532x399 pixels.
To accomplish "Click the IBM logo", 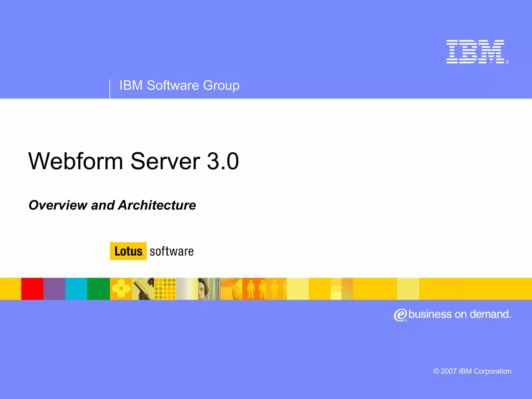I will point(475,52).
